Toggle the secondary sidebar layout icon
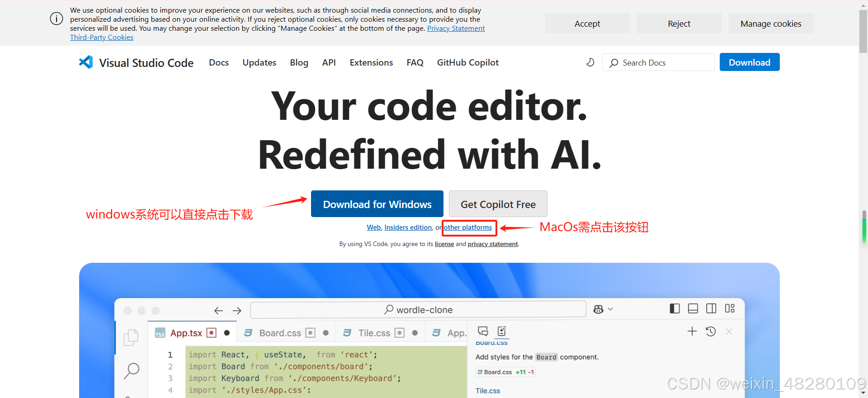 tap(711, 308)
